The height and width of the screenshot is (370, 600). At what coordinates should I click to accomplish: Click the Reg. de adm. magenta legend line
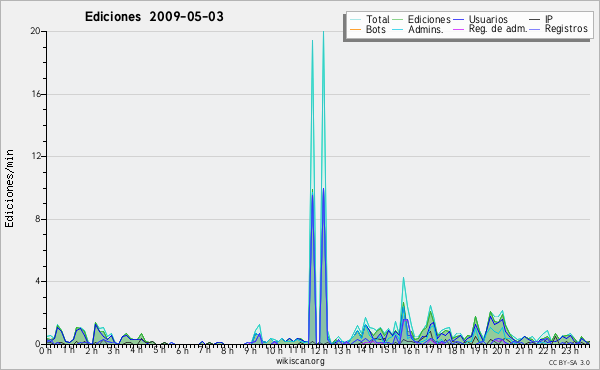coord(458,29)
